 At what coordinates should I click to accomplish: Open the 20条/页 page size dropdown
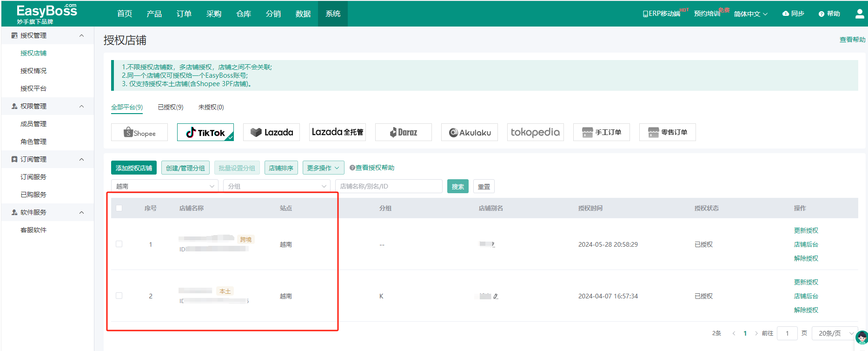point(835,333)
